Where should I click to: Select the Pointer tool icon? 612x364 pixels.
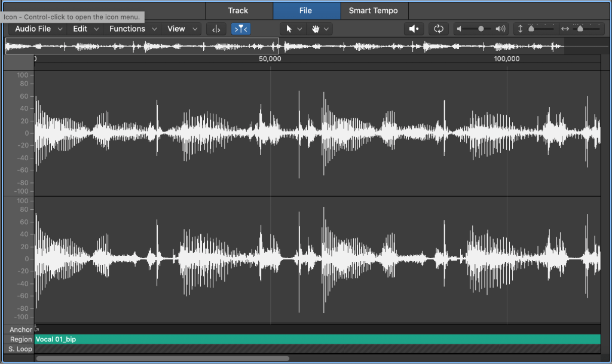pyautogui.click(x=289, y=28)
